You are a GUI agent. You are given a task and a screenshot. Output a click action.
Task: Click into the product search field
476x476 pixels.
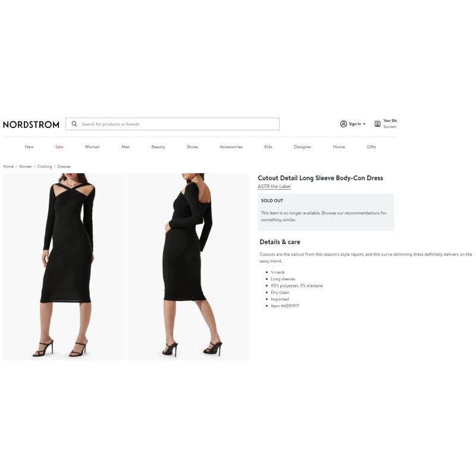click(x=173, y=124)
